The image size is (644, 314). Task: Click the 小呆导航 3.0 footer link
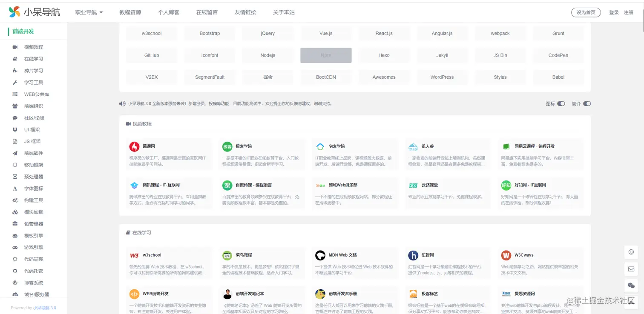point(45,308)
